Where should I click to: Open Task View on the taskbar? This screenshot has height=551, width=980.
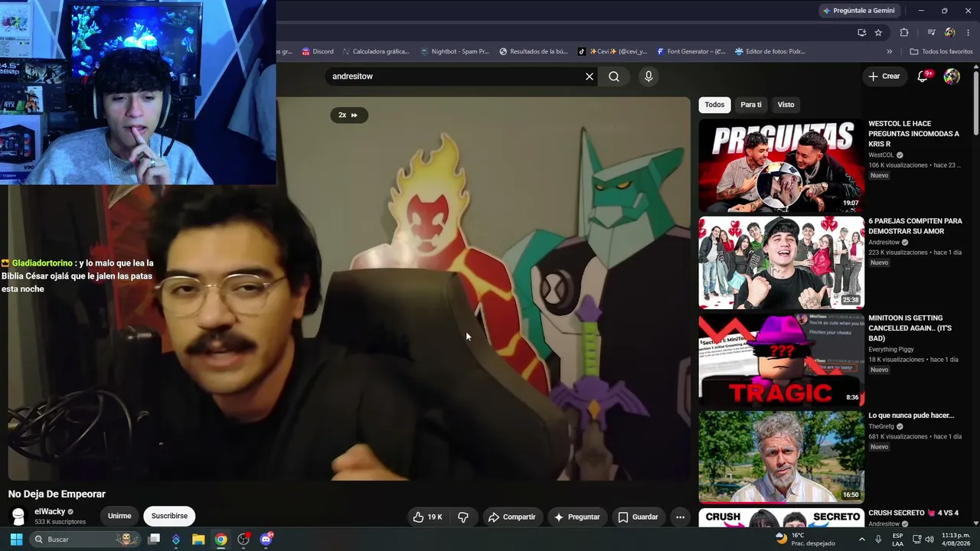154,540
